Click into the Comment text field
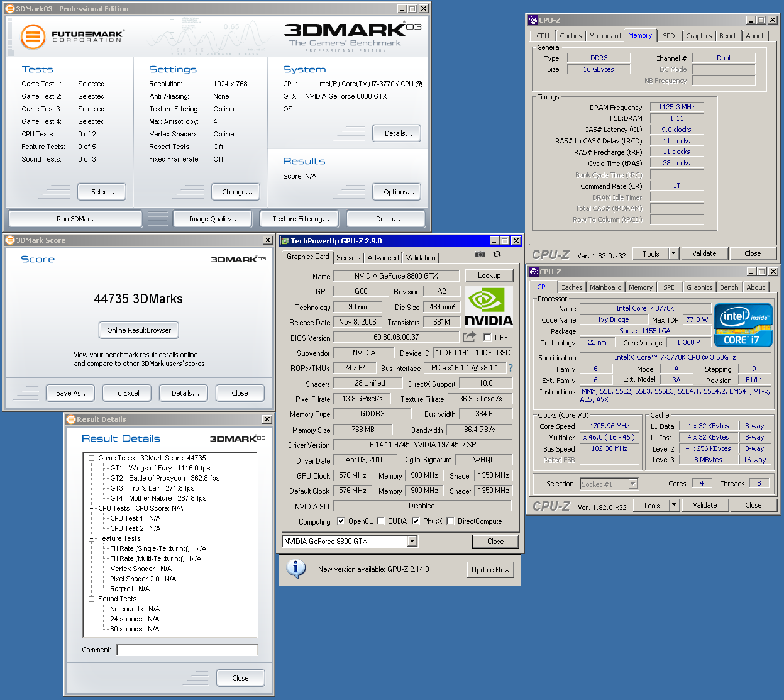Screen dimensions: 784x700 click(x=187, y=650)
